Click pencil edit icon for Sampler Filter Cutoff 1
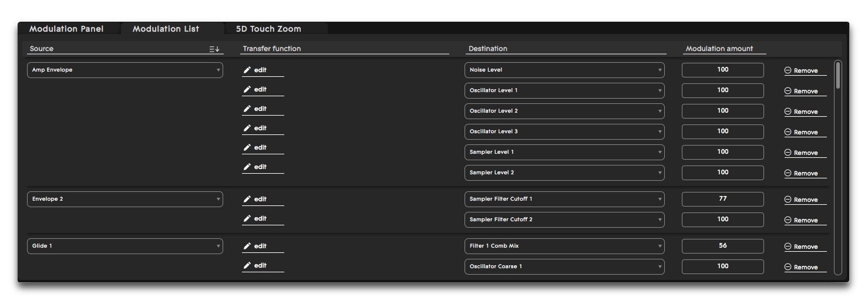Screen dimensions: 868x304 tap(247, 199)
